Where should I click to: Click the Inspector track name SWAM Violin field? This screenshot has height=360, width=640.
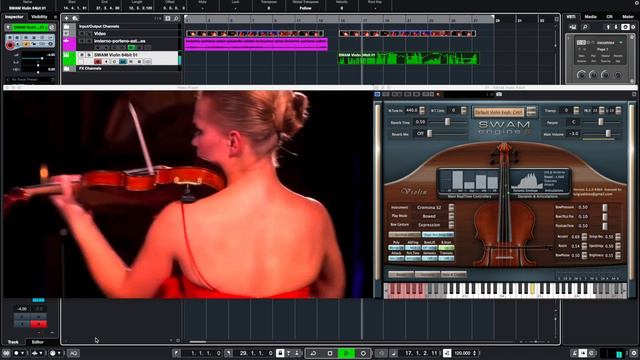(x=30, y=27)
